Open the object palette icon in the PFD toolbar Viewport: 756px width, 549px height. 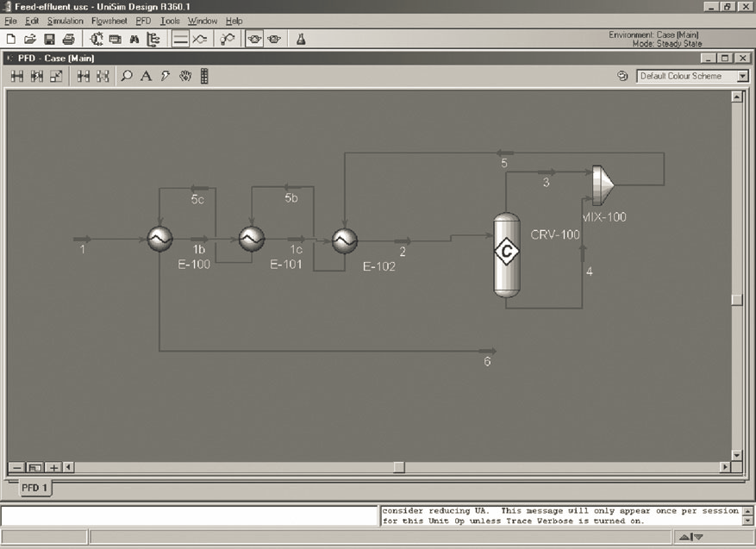[x=204, y=77]
